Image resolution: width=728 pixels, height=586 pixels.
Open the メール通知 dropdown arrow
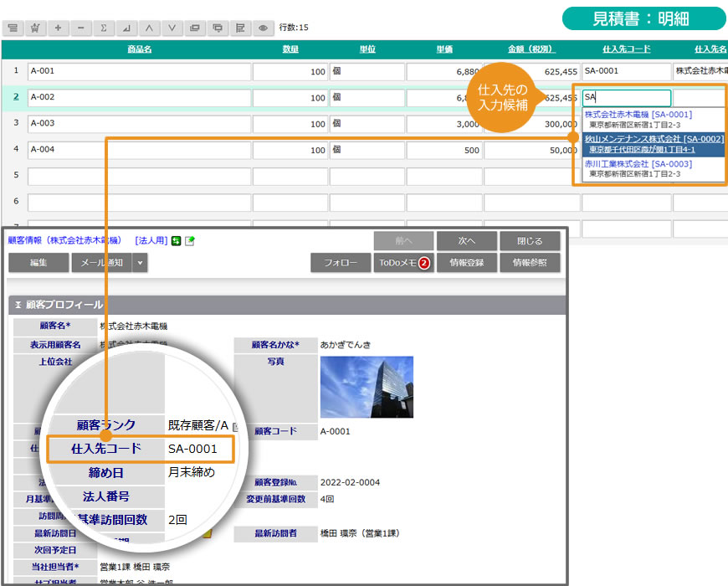140,263
